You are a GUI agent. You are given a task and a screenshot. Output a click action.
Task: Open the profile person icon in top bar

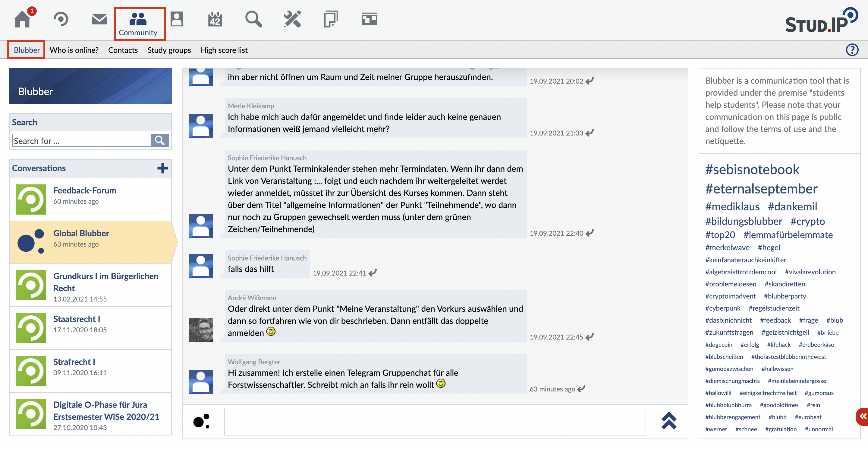[x=177, y=19]
